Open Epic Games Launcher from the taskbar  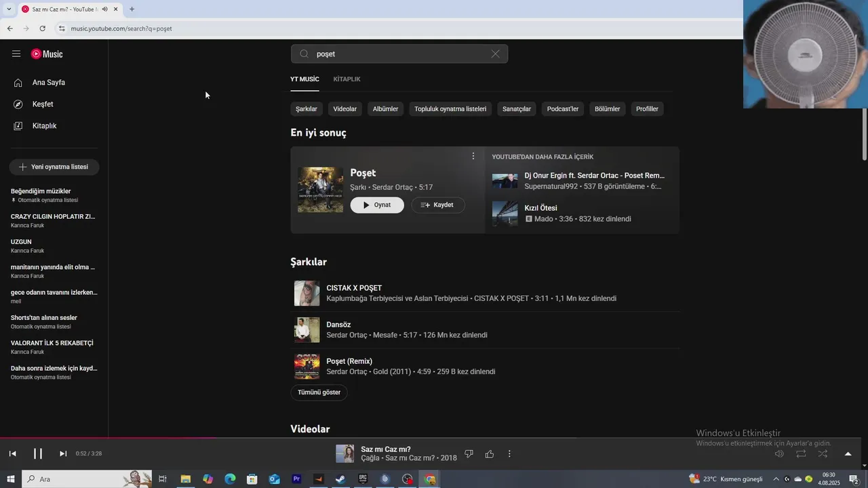pos(363,479)
